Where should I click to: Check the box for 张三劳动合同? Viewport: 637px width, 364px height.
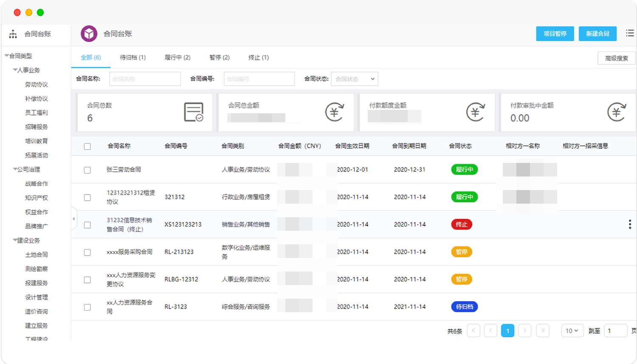[87, 170]
